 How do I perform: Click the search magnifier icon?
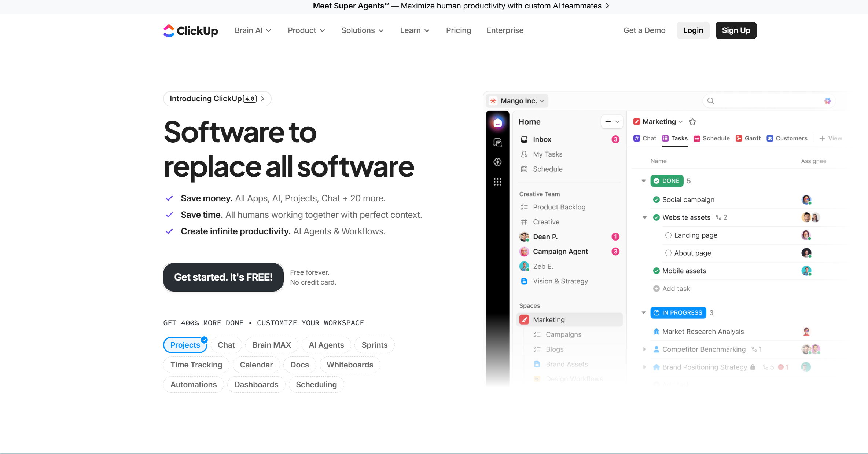(710, 101)
